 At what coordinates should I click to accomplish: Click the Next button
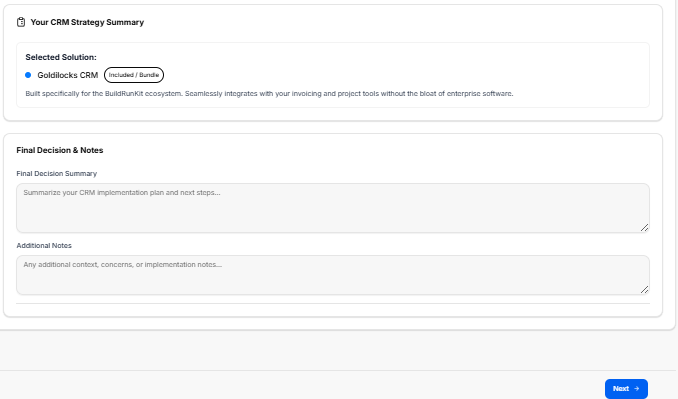pyautogui.click(x=626, y=389)
